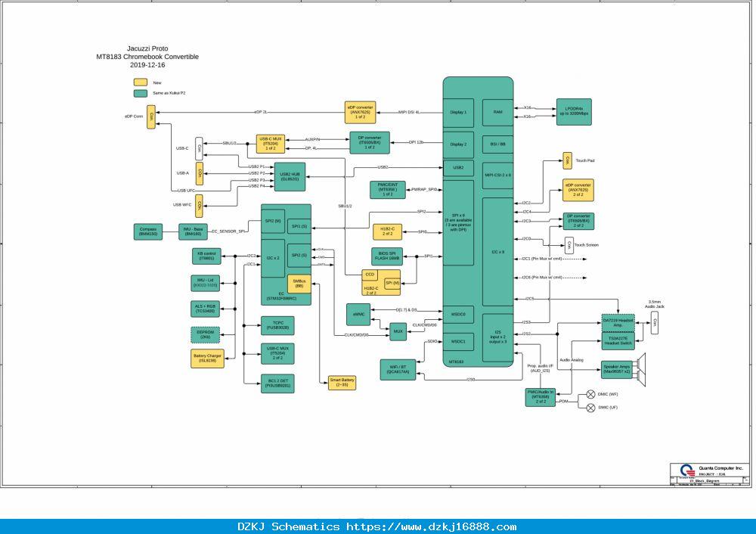Click the MIPI-CSI-2 x 6 block

click(x=497, y=175)
